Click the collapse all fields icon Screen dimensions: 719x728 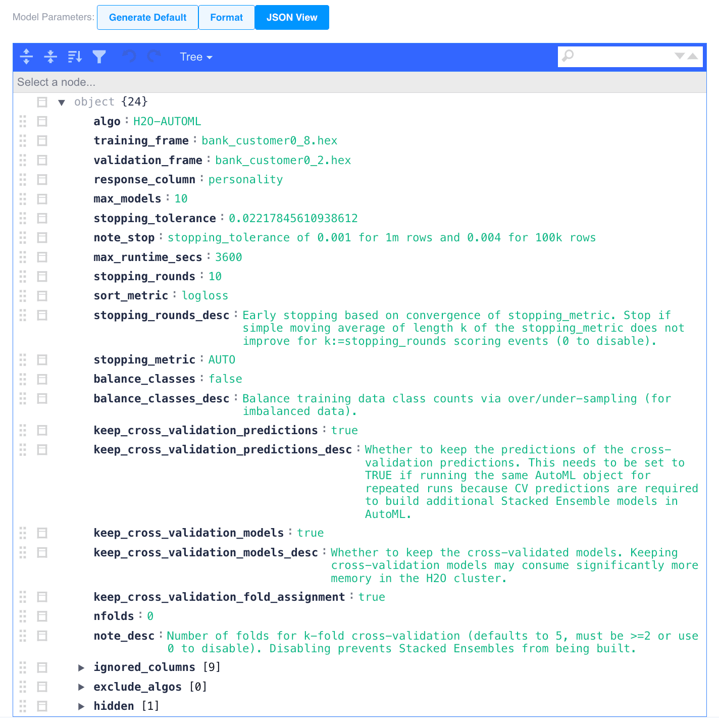(x=50, y=57)
